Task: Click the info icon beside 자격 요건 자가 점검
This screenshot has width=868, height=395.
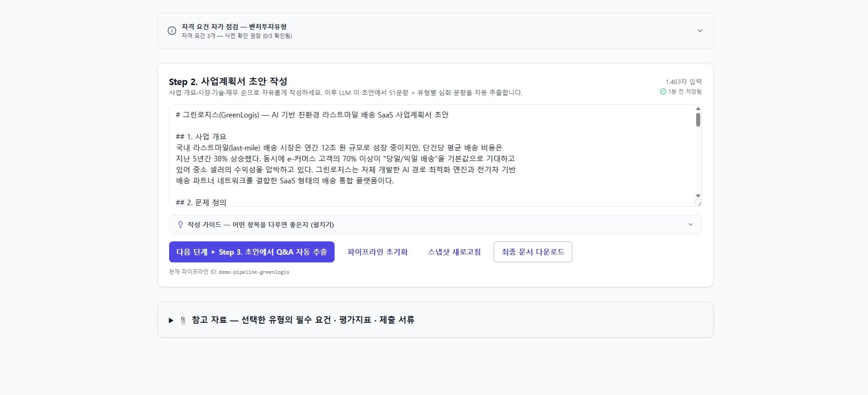Action: [x=172, y=31]
